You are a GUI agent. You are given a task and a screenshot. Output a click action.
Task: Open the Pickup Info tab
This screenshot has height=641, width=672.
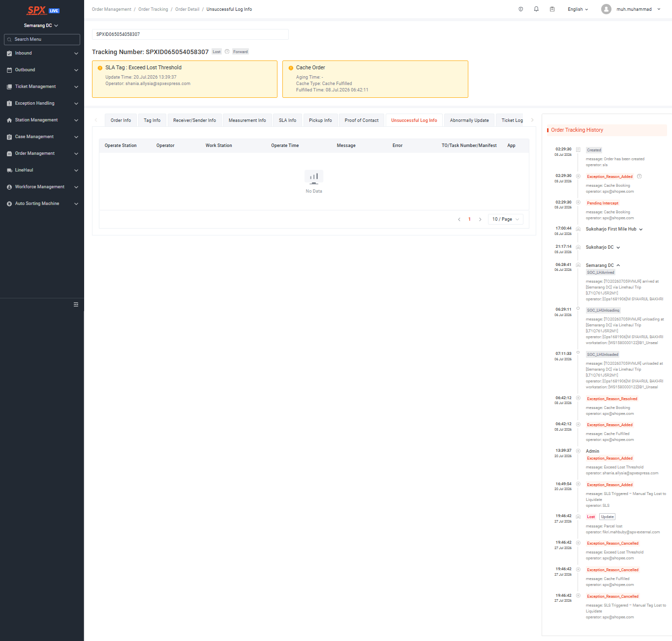tap(320, 120)
